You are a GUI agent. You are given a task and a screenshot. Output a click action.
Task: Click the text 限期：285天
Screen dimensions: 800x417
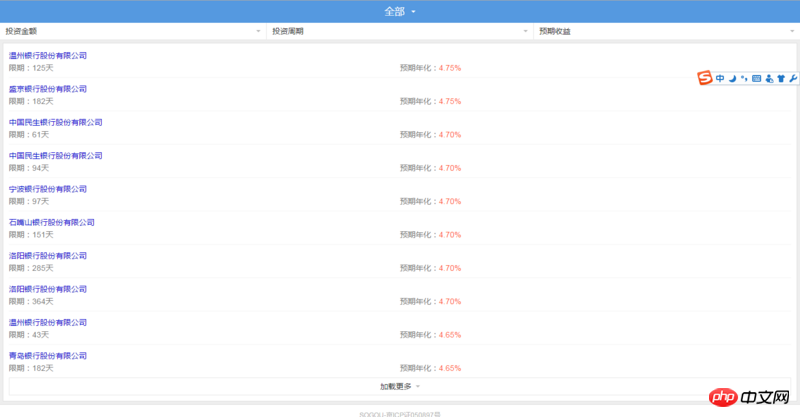pos(31,268)
